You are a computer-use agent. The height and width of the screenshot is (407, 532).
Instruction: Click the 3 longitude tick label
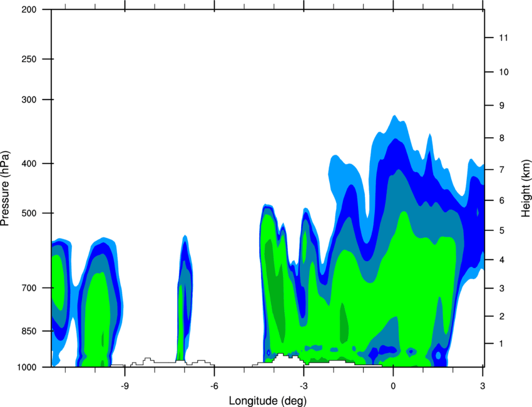pos(483,386)
